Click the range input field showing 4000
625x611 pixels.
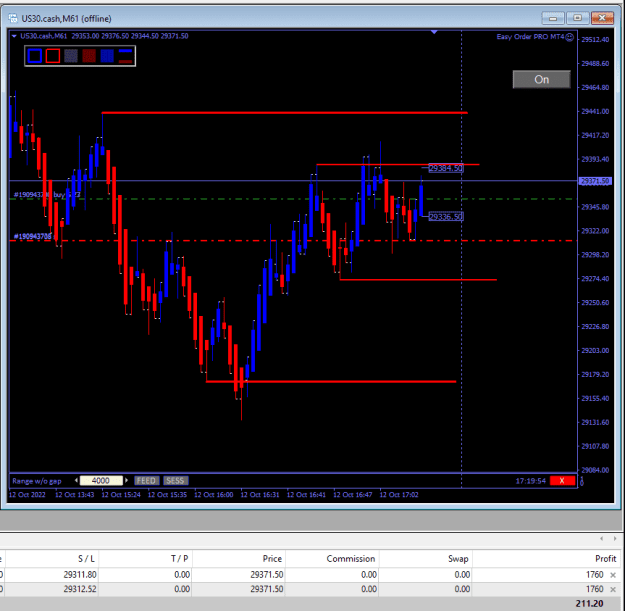coord(101,481)
